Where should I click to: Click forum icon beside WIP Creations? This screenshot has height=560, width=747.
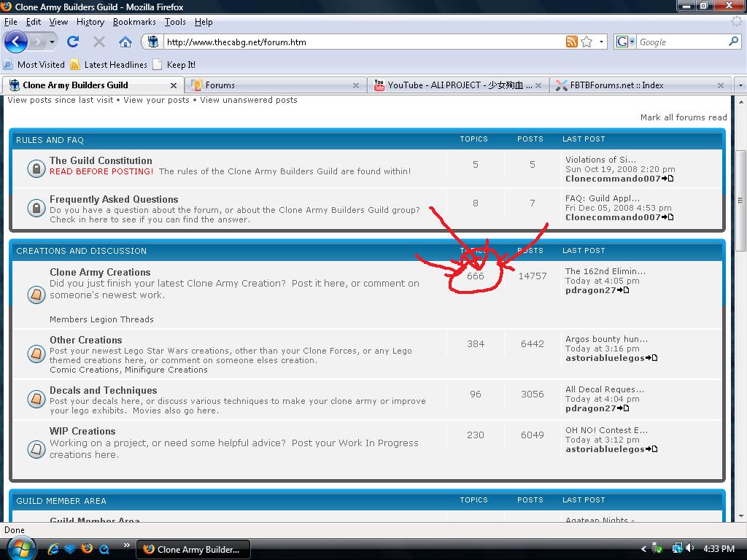pos(36,448)
